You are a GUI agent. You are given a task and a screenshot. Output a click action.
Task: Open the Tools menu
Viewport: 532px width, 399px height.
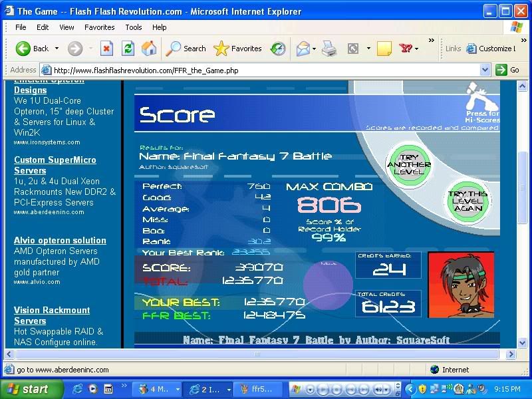pos(134,27)
